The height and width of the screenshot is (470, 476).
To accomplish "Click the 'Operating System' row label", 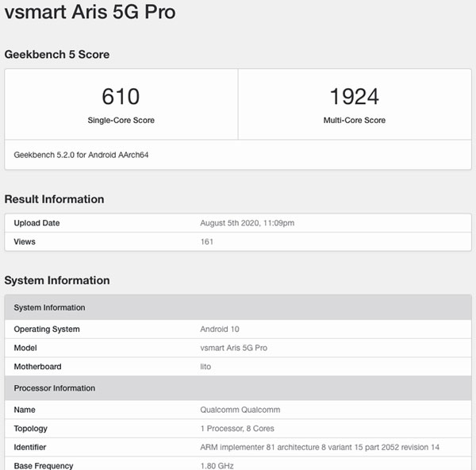I will tap(47, 329).
